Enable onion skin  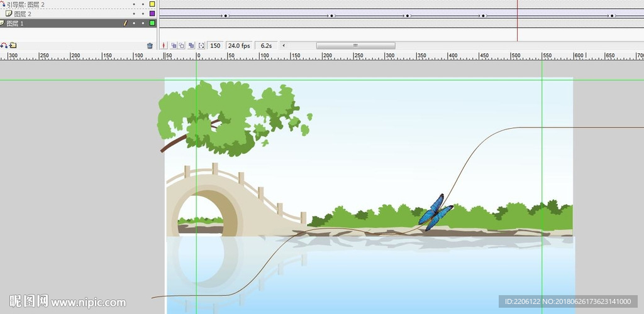click(174, 45)
